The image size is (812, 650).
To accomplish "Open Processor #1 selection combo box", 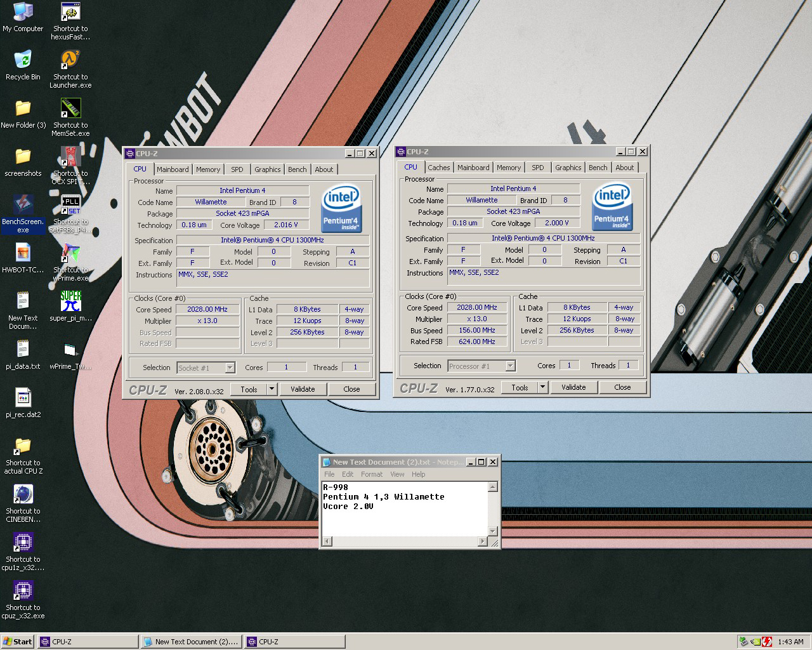I will pyautogui.click(x=481, y=366).
